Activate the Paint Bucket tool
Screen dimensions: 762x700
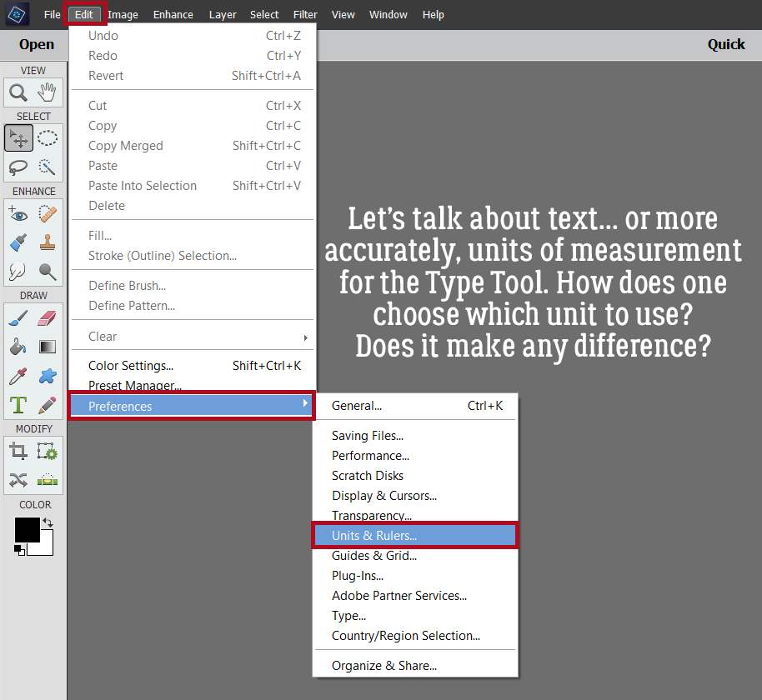tap(18, 346)
